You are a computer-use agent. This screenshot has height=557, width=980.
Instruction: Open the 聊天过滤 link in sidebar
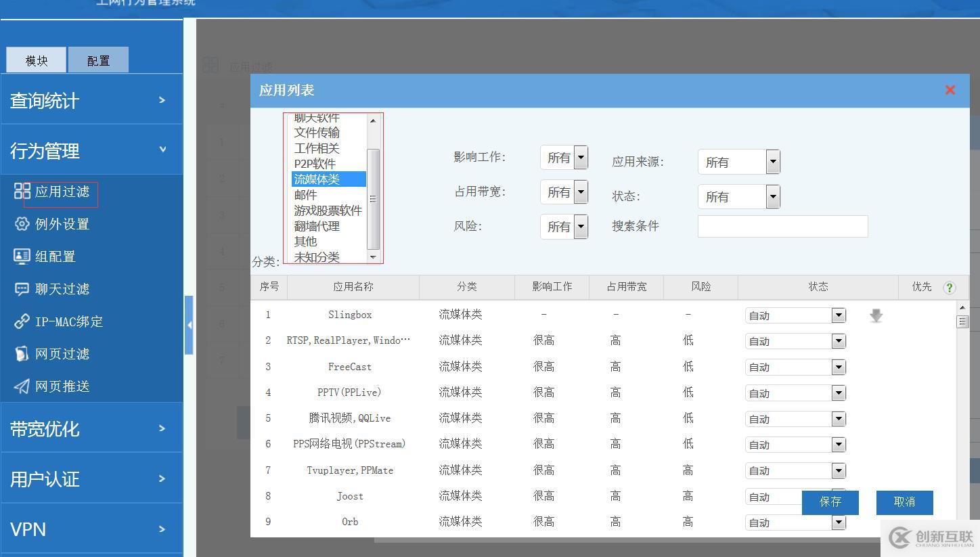[x=62, y=289]
